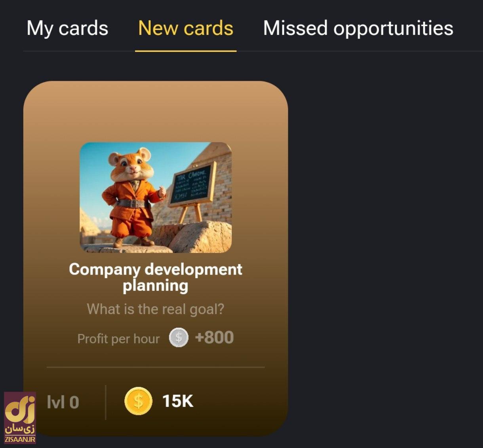Tap the hamster illustration thumbnail

click(156, 197)
